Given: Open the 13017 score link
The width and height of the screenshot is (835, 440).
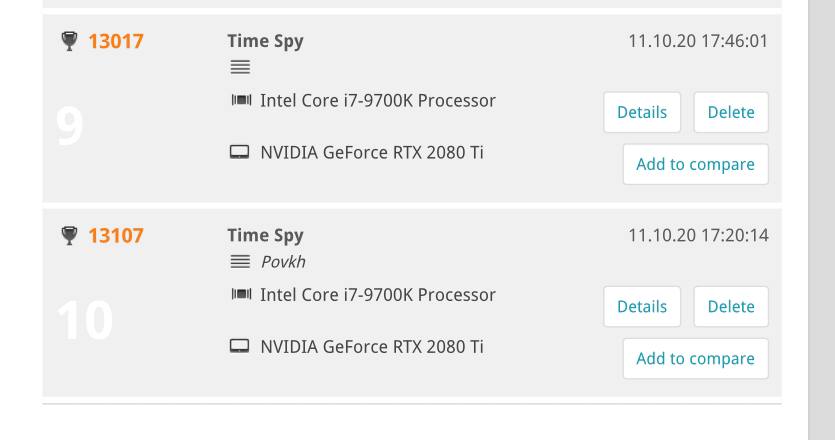Looking at the screenshot, I should [116, 42].
